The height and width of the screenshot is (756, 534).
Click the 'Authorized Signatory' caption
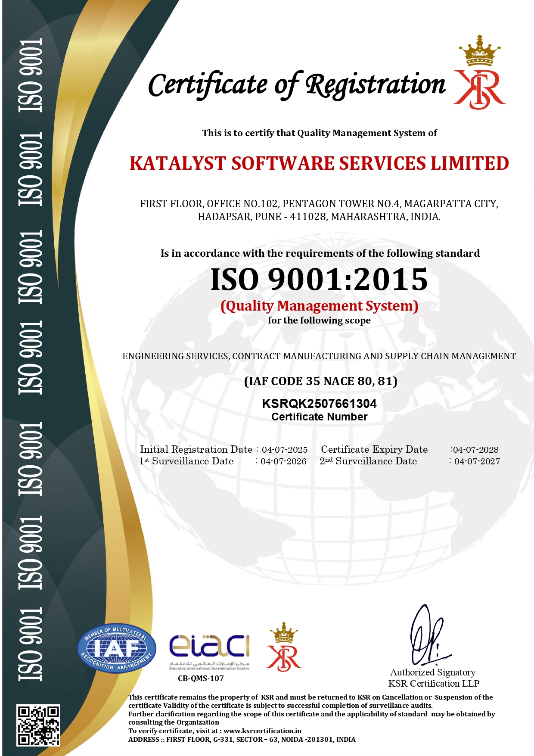click(433, 672)
